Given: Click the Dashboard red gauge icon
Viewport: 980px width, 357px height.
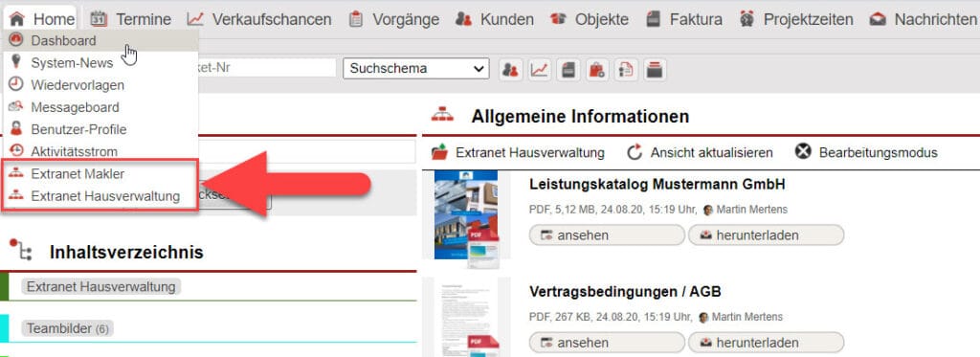Looking at the screenshot, I should click(15, 40).
